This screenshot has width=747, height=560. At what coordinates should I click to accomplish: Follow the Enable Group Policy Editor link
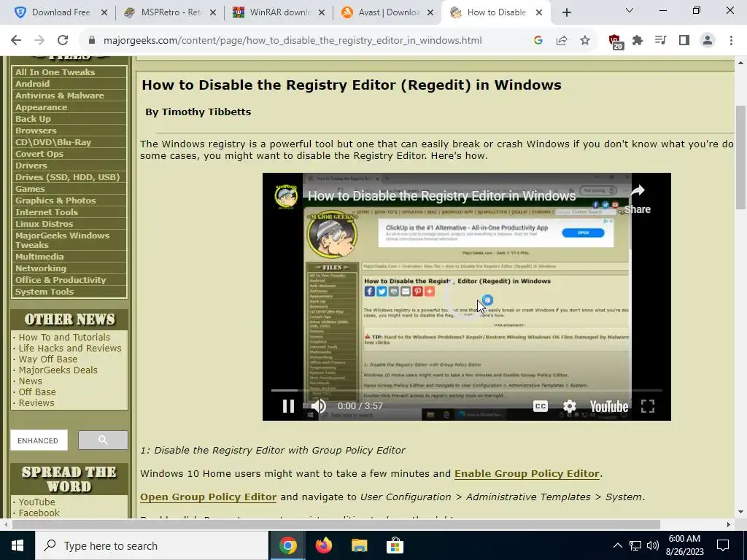527,473
